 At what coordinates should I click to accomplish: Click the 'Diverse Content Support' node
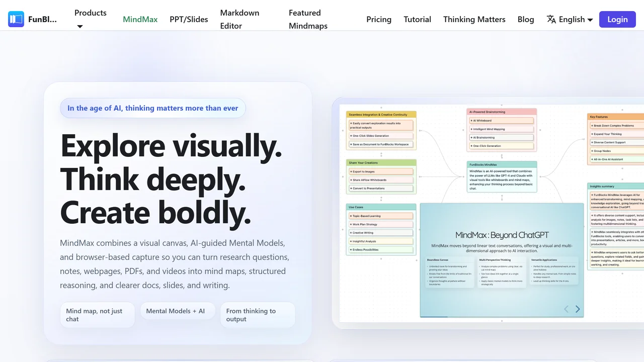click(617, 142)
